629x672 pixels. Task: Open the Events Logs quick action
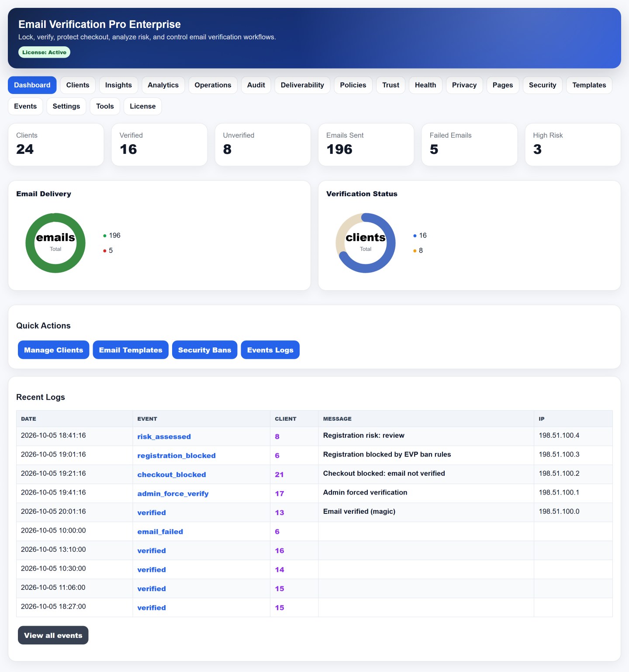pyautogui.click(x=270, y=350)
